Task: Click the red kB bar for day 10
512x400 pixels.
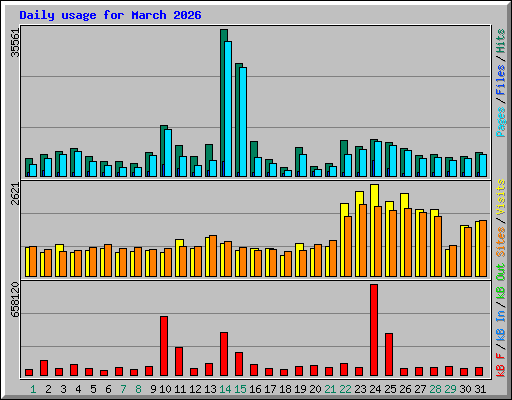Action: click(164, 346)
